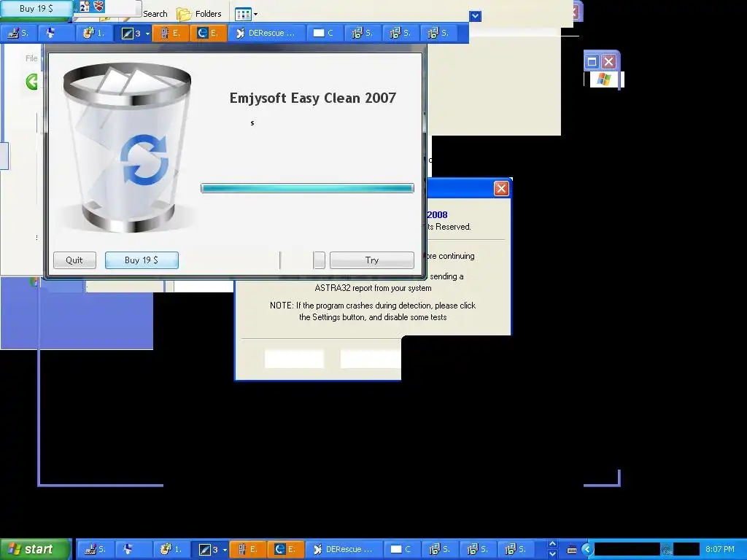The height and width of the screenshot is (560, 747).
Task: Open the File menu in Explorer window
Action: 31,58
